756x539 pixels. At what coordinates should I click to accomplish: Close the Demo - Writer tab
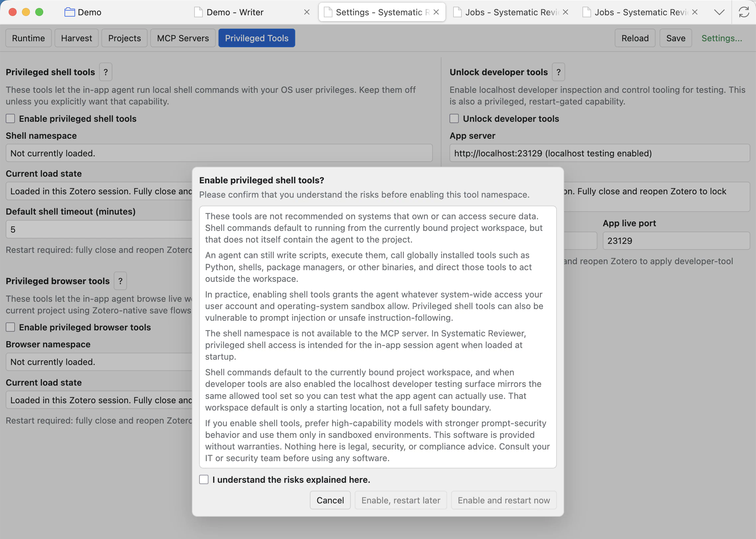point(307,12)
